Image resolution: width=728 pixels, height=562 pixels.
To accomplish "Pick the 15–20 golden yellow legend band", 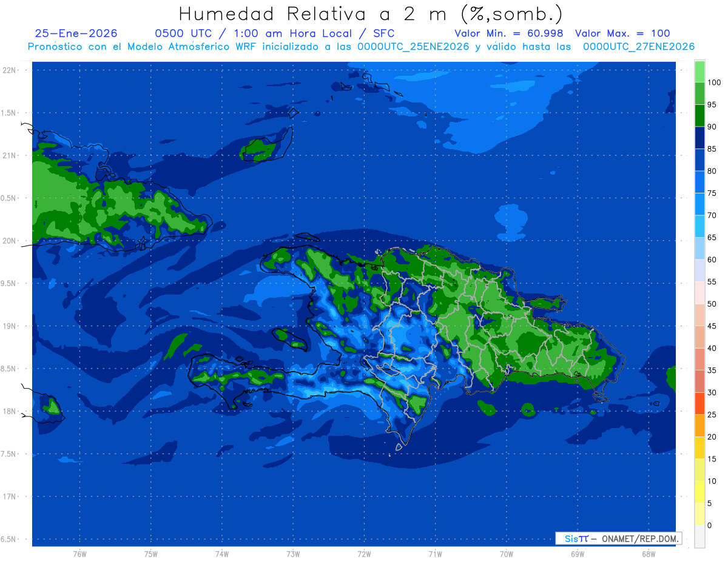I will 699,448.
